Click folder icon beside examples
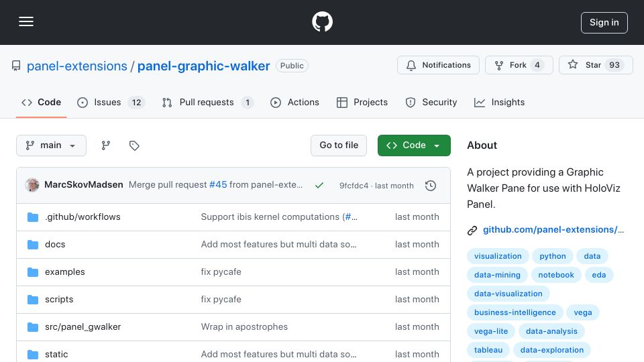 pos(33,272)
